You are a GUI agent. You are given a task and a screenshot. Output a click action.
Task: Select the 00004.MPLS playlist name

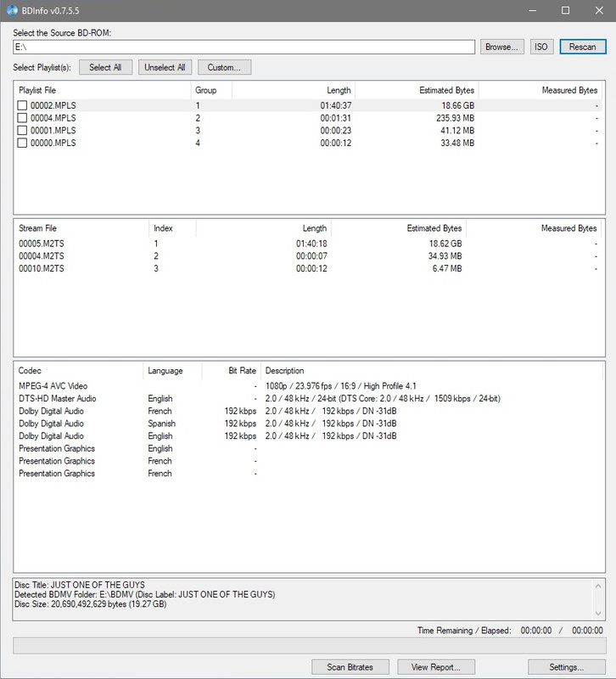pos(53,118)
